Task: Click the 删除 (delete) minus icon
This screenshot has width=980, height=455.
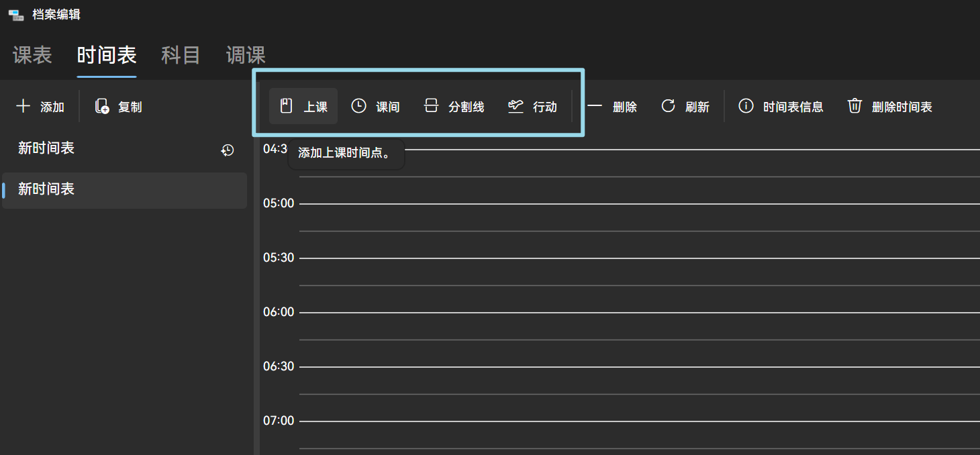Action: (595, 105)
